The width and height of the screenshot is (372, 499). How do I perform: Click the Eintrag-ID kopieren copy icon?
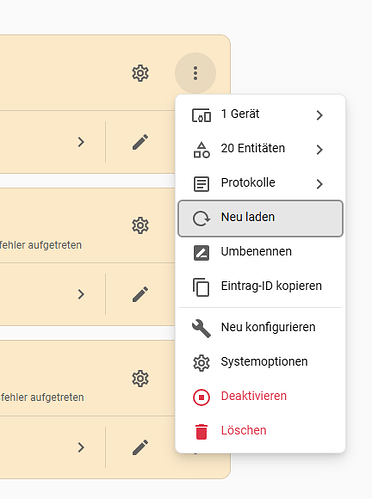coord(201,287)
